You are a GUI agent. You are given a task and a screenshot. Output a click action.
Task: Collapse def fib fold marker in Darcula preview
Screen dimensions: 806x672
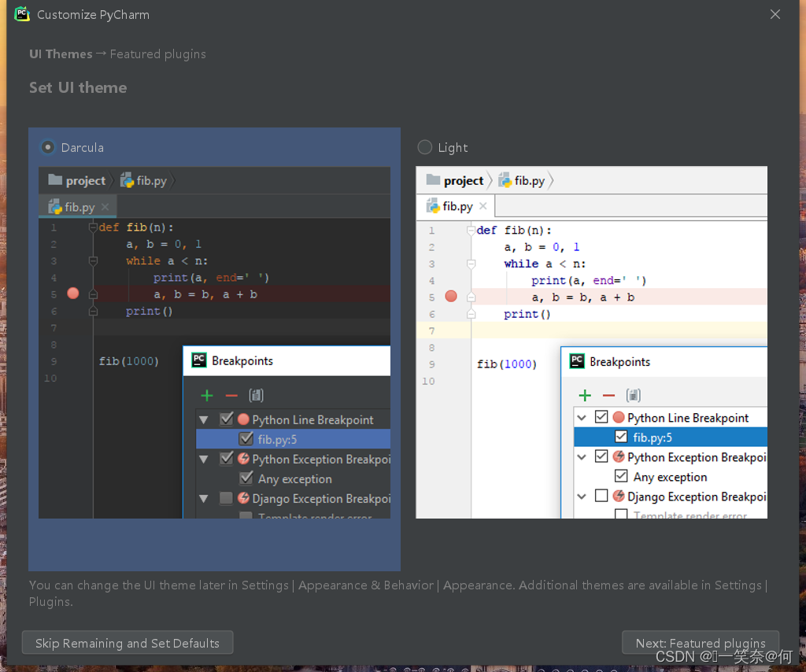(x=93, y=227)
